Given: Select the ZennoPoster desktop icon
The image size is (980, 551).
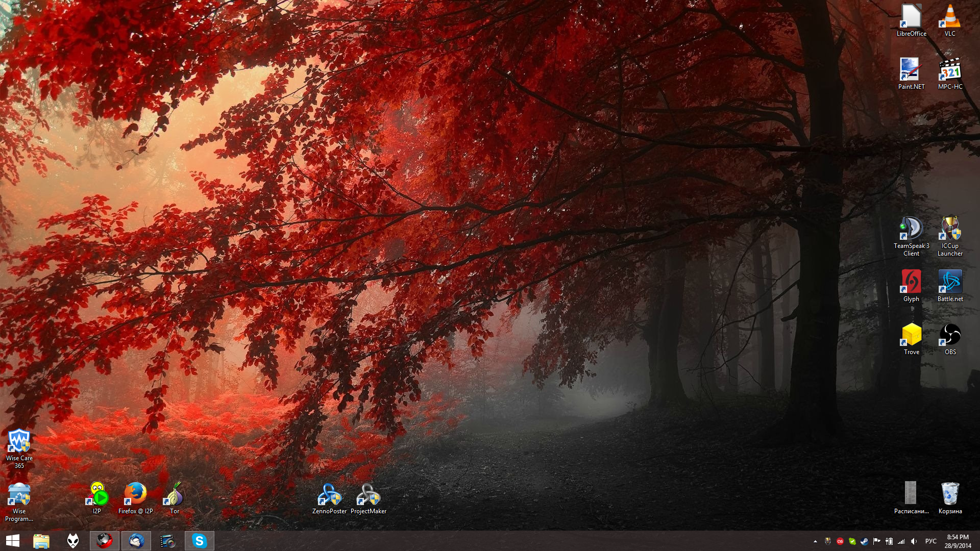Looking at the screenshot, I should point(329,494).
